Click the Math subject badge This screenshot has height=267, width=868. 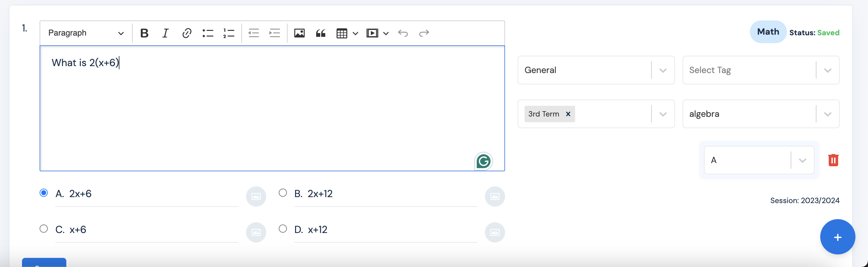tap(767, 32)
